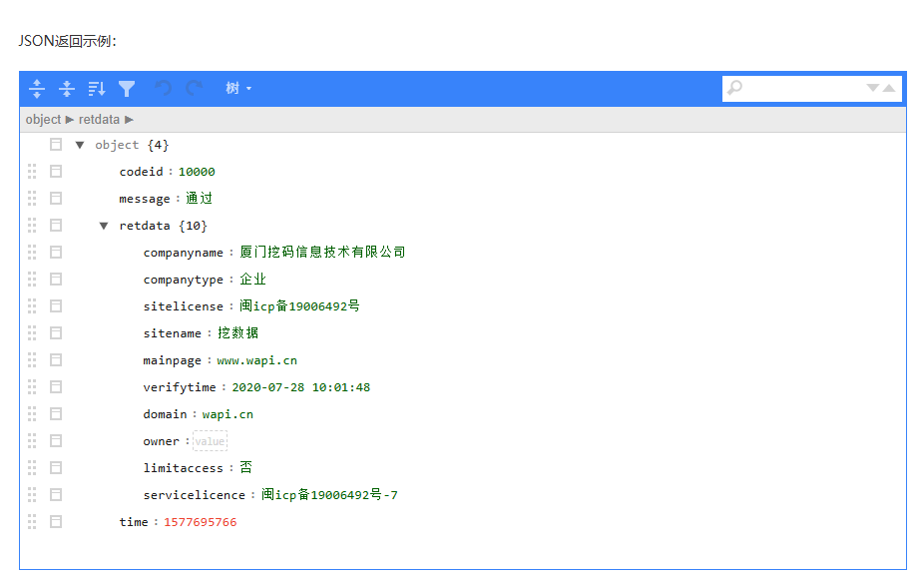Click the action menu square beside time
Screen dimensions: 924x581
[x=56, y=521]
